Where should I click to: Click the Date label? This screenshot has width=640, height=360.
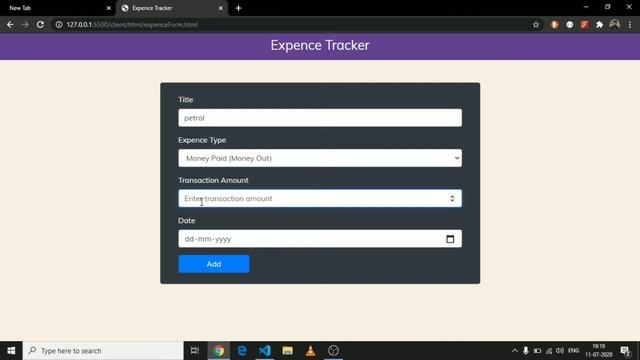pos(187,220)
